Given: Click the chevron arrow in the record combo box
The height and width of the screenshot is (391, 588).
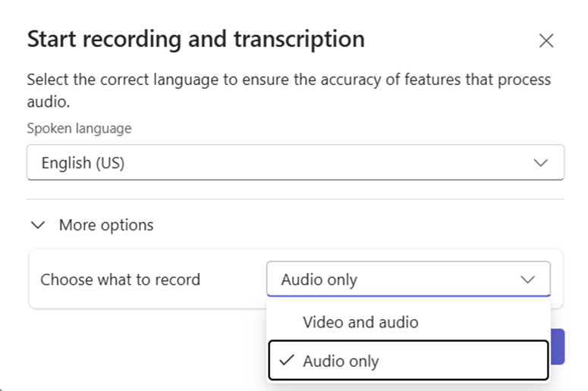Looking at the screenshot, I should [528, 280].
